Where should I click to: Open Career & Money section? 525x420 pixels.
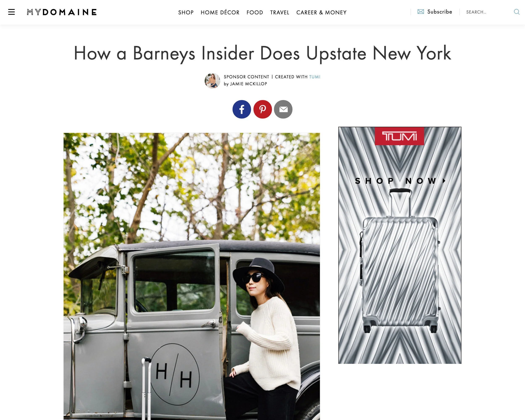(x=321, y=12)
